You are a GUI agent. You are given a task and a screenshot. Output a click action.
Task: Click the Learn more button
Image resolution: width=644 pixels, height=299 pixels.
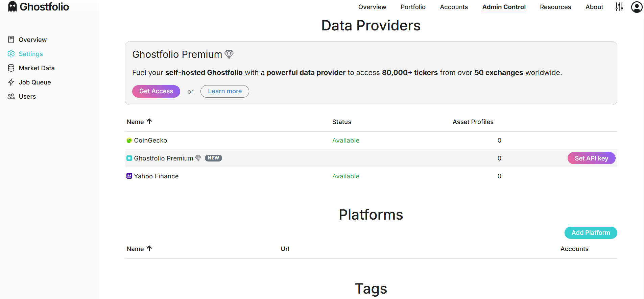click(225, 91)
